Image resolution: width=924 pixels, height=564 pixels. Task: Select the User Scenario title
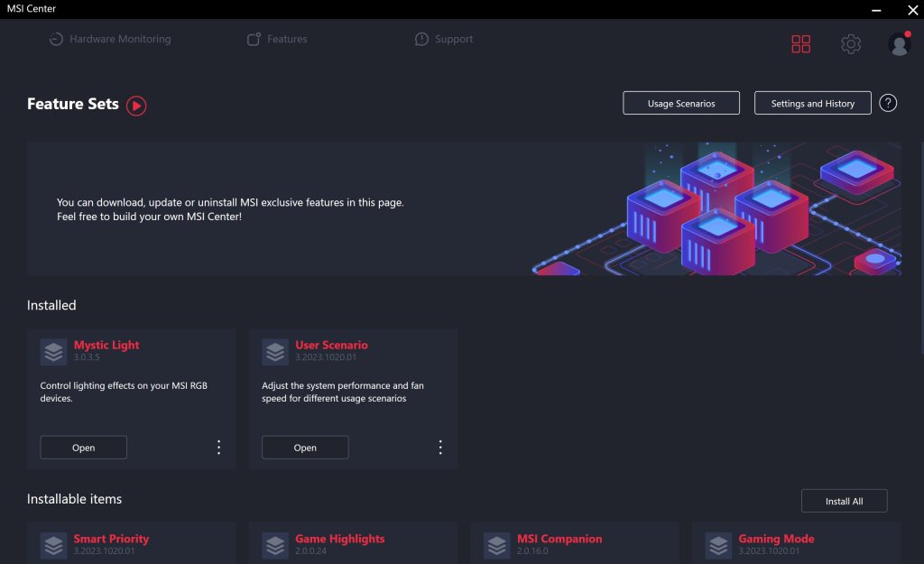[x=332, y=346]
